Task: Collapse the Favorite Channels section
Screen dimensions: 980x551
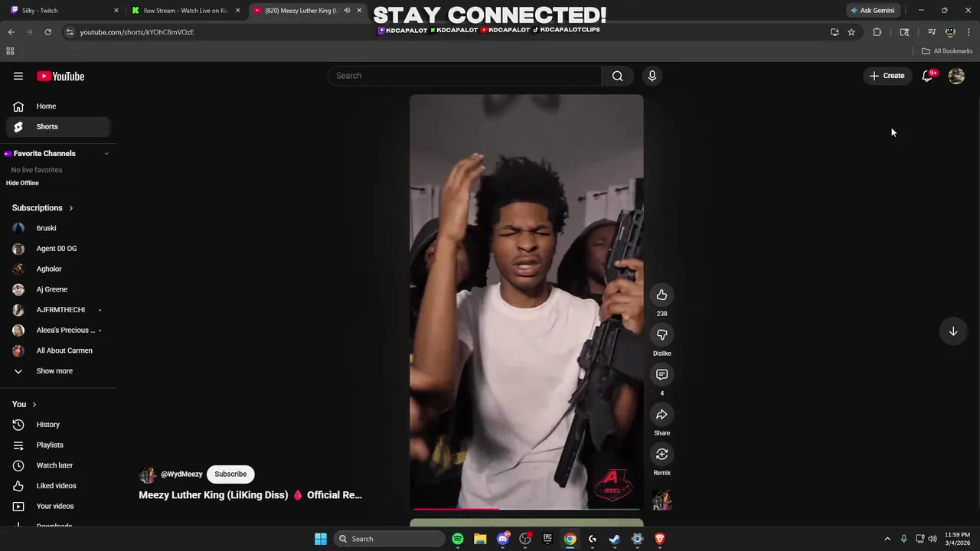Action: click(x=106, y=154)
